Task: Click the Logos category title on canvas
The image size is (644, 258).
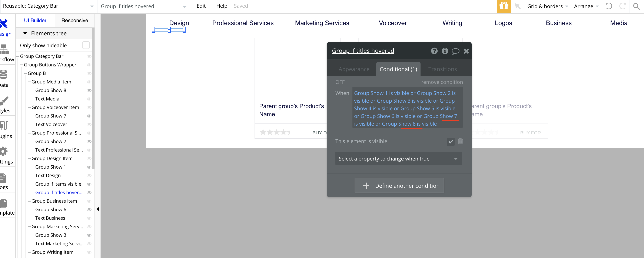Action: coord(503,23)
